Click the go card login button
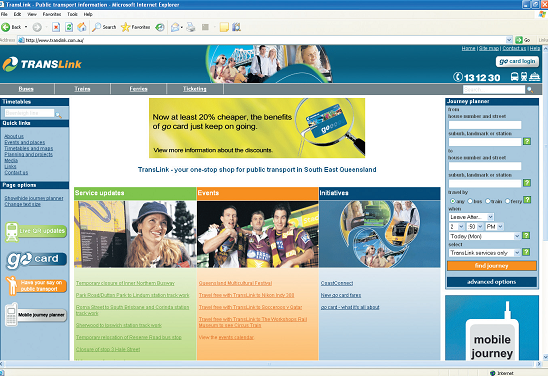The width and height of the screenshot is (548, 376). click(517, 61)
